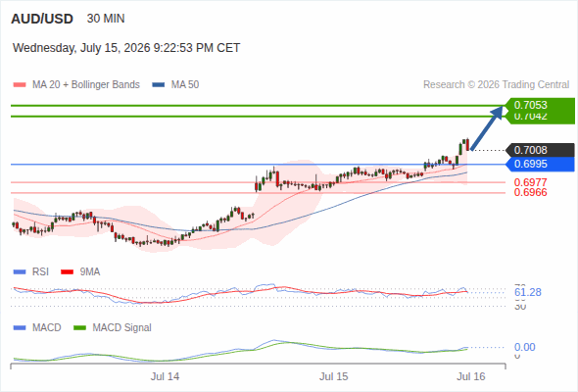578x392 pixels.
Task: Click the 30 MIN timeframe label
Action: (106, 19)
